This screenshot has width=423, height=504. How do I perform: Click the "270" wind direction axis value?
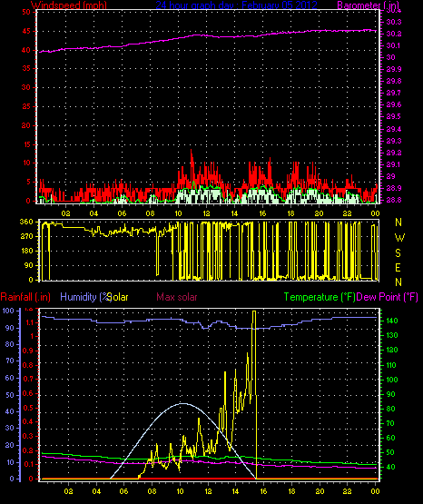[26, 237]
